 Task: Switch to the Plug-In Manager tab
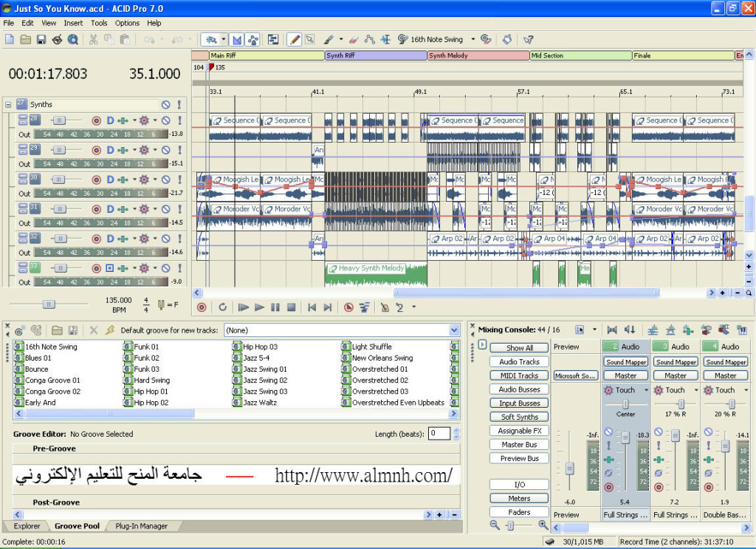click(x=141, y=526)
